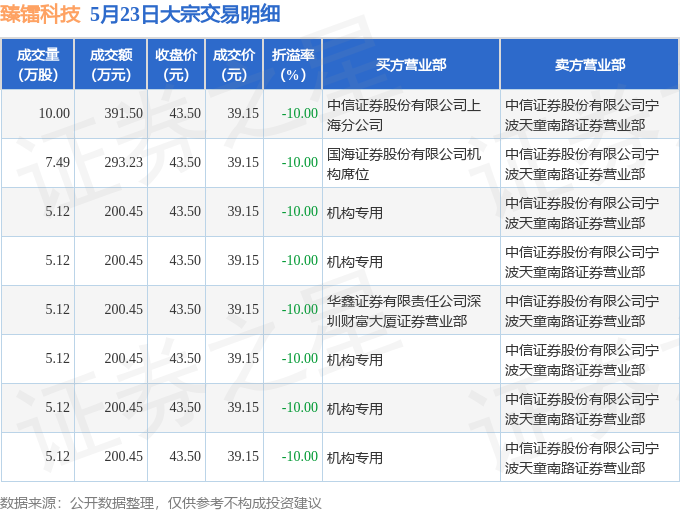Select the 买方营业部 column header

click(411, 65)
